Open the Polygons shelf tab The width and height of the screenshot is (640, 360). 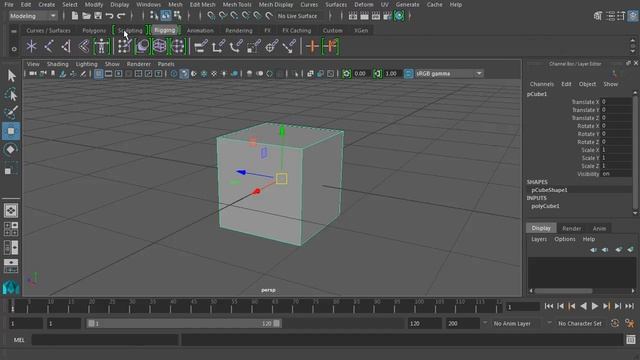click(94, 30)
